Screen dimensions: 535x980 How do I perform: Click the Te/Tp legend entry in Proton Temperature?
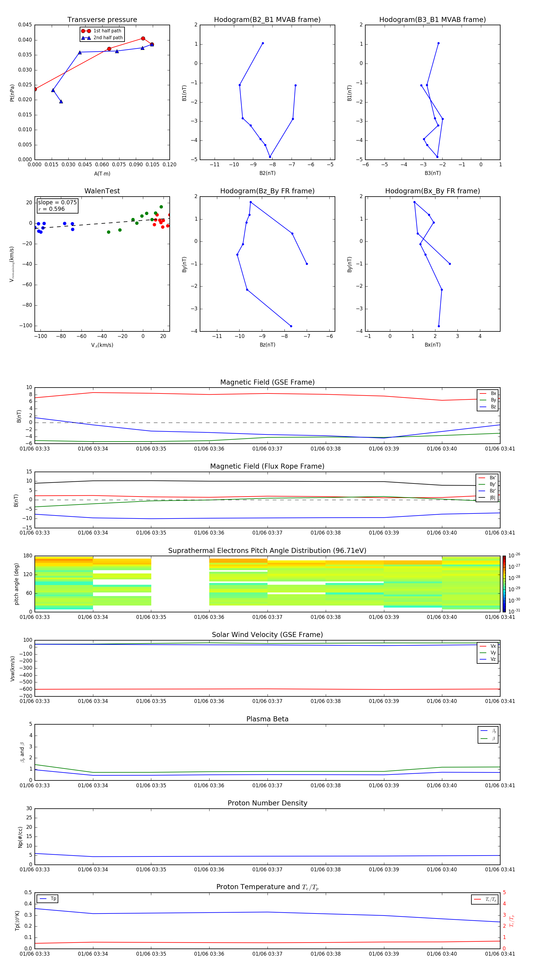click(x=485, y=899)
